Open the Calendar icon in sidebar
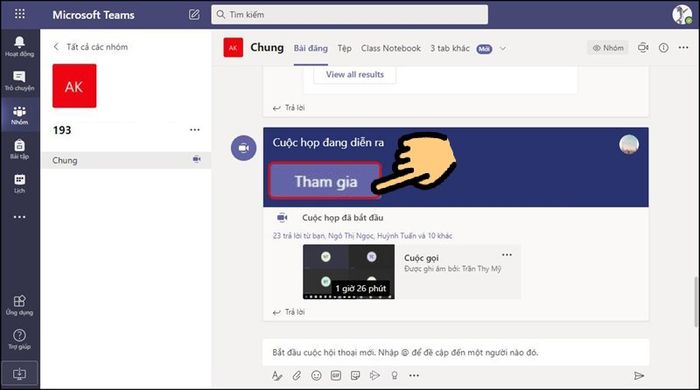 [19, 179]
